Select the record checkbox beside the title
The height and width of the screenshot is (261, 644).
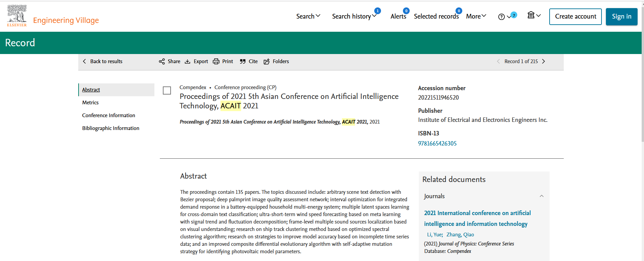pyautogui.click(x=167, y=90)
